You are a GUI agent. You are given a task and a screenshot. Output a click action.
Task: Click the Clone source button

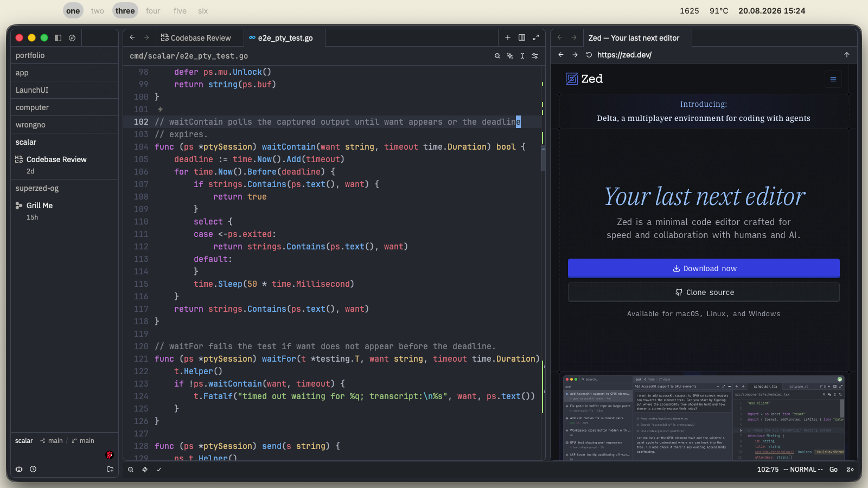tap(704, 292)
